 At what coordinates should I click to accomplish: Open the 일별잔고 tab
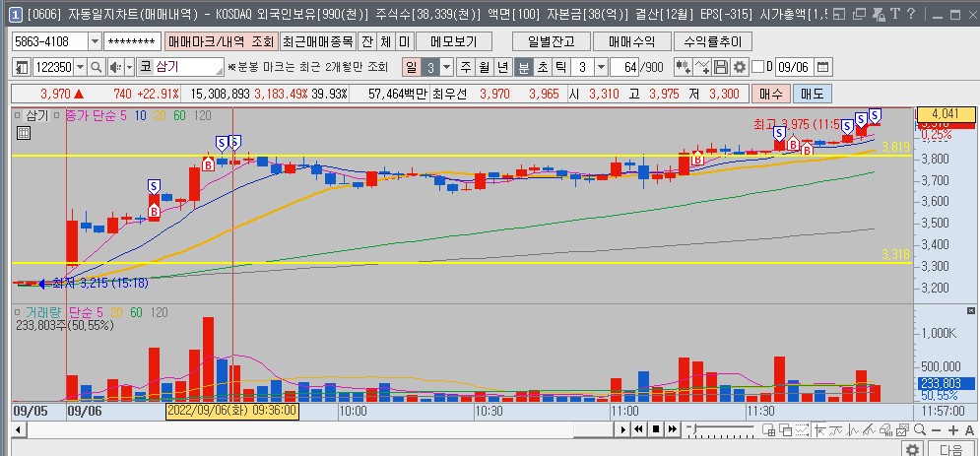tap(552, 41)
